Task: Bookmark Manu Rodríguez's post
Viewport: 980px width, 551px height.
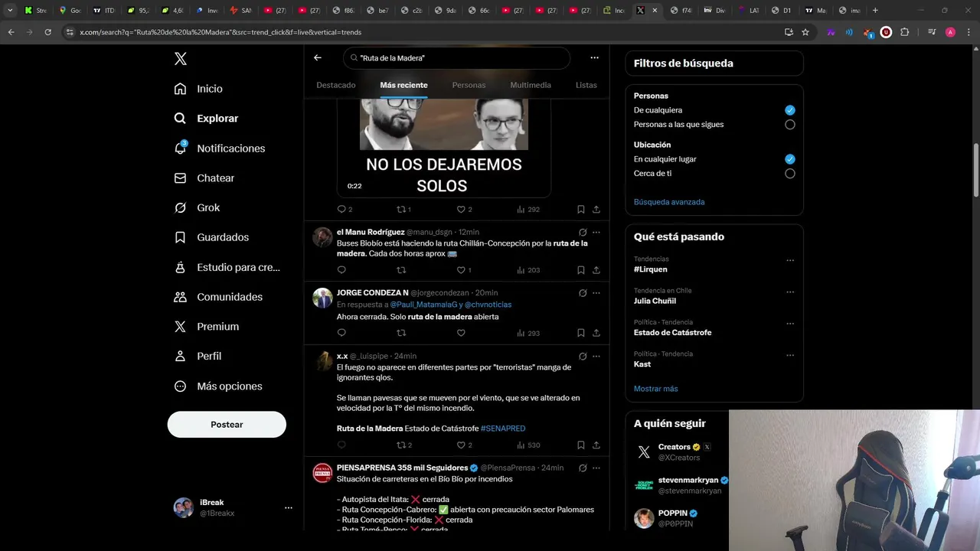Action: (x=581, y=270)
